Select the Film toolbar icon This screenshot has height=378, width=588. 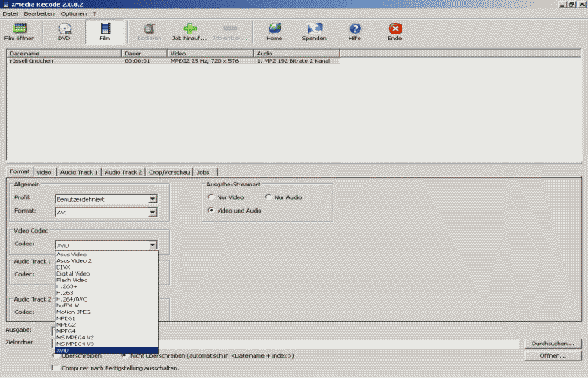(105, 29)
